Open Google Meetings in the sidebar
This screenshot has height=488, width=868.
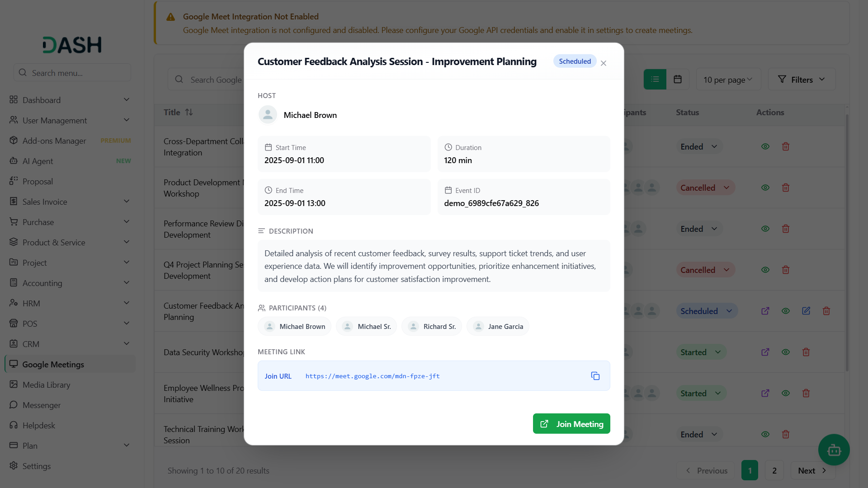coord(70,364)
